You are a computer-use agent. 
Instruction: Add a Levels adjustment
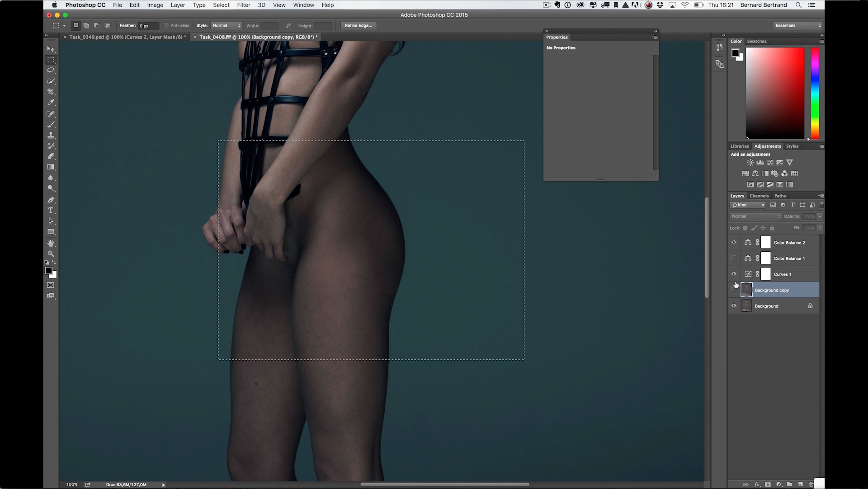point(760,163)
